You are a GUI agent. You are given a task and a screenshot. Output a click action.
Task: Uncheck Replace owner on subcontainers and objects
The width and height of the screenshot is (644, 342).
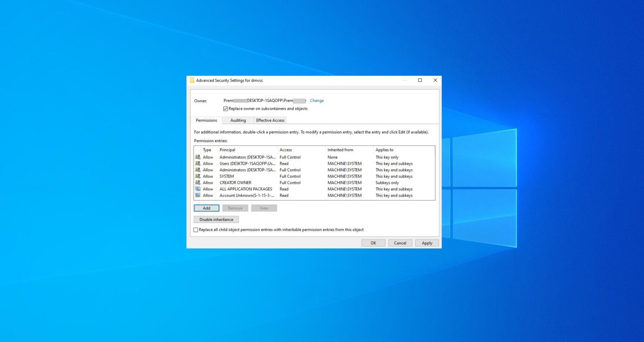pos(226,109)
